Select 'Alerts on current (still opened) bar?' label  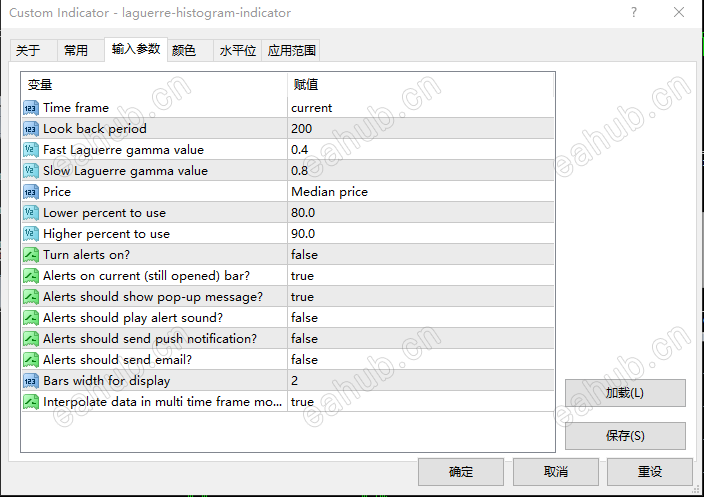146,276
